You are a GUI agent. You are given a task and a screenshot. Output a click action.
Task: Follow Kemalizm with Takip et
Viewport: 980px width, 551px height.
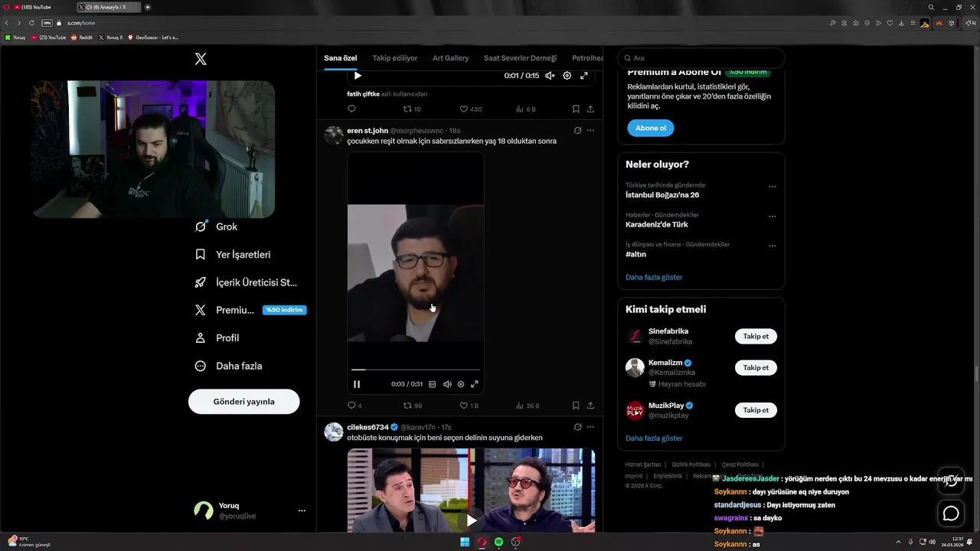point(756,368)
